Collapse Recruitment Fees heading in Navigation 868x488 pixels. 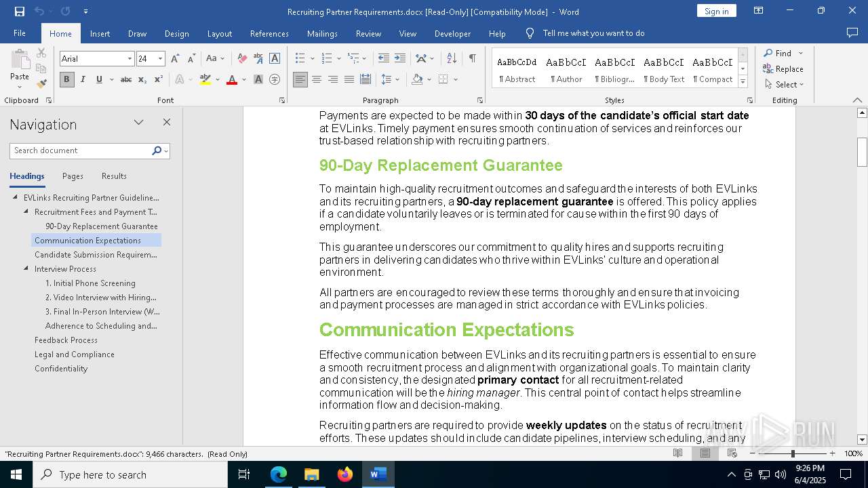(26, 212)
